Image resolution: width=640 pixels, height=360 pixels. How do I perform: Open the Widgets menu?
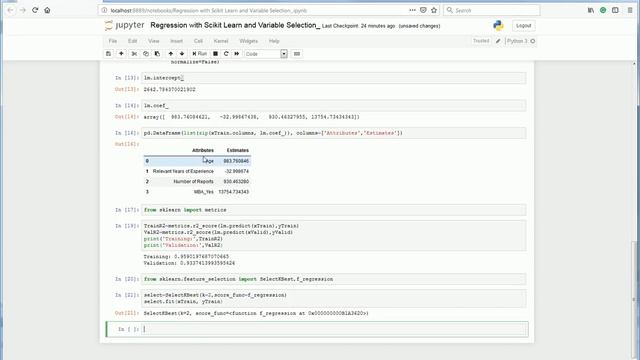(x=248, y=41)
